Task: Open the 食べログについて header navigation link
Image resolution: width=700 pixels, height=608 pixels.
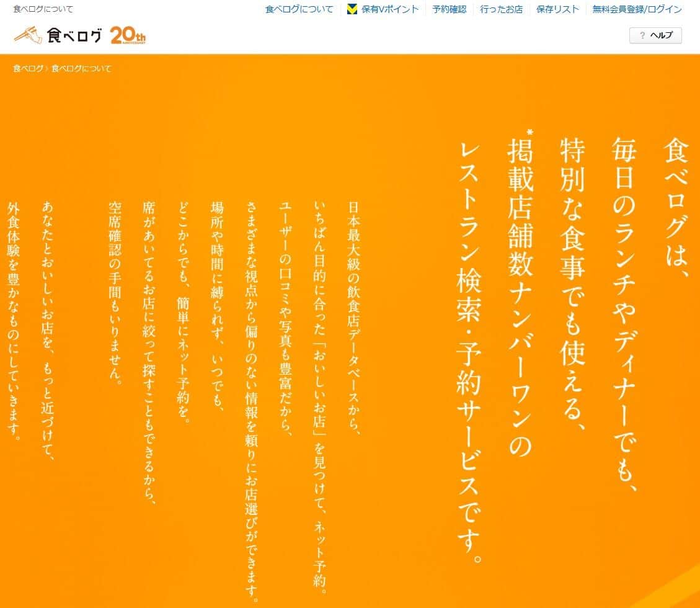Action: click(299, 9)
